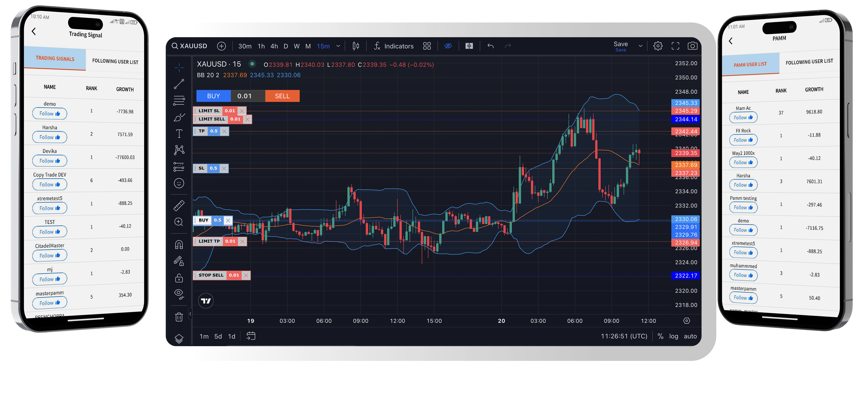
Task: Toggle magnet mode on chart
Action: click(x=179, y=244)
